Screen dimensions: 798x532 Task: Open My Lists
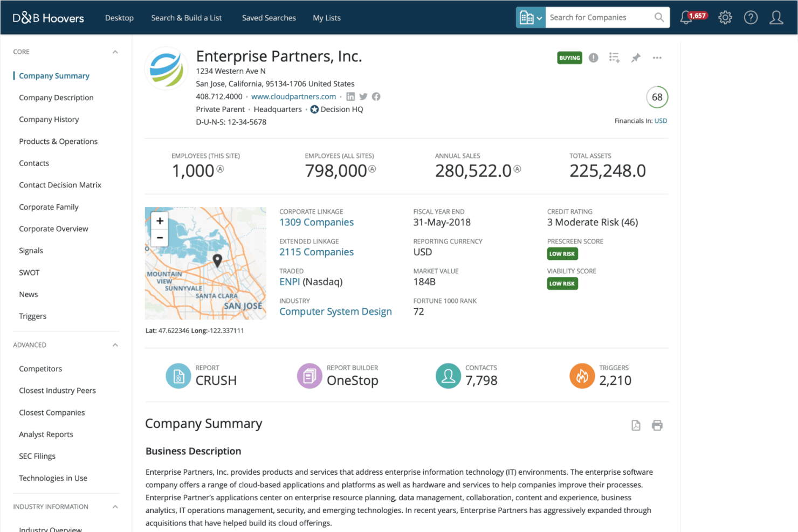[x=327, y=18]
